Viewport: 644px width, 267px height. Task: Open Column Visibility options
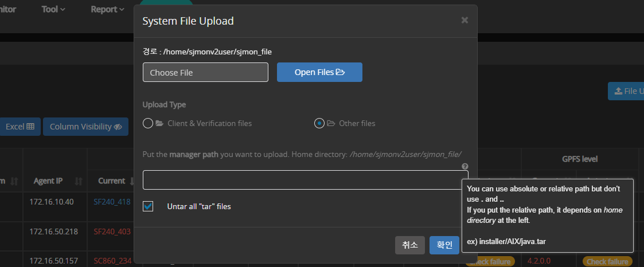(x=85, y=127)
